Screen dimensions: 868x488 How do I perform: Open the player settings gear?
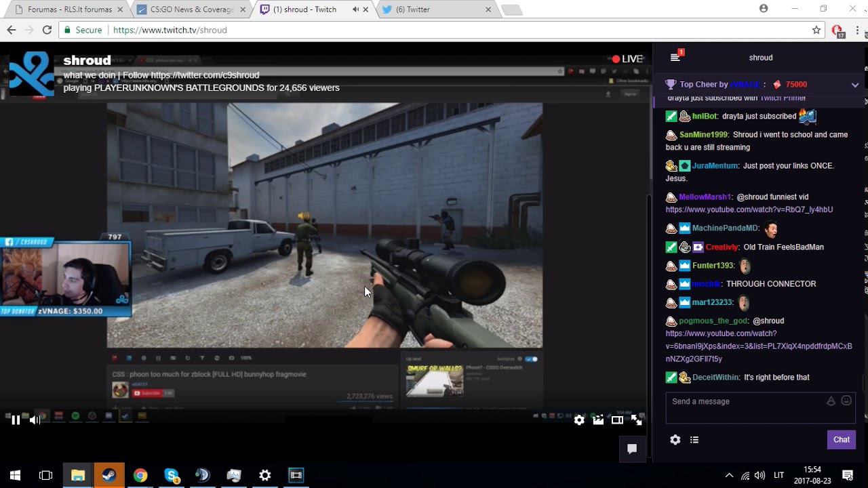click(x=579, y=420)
